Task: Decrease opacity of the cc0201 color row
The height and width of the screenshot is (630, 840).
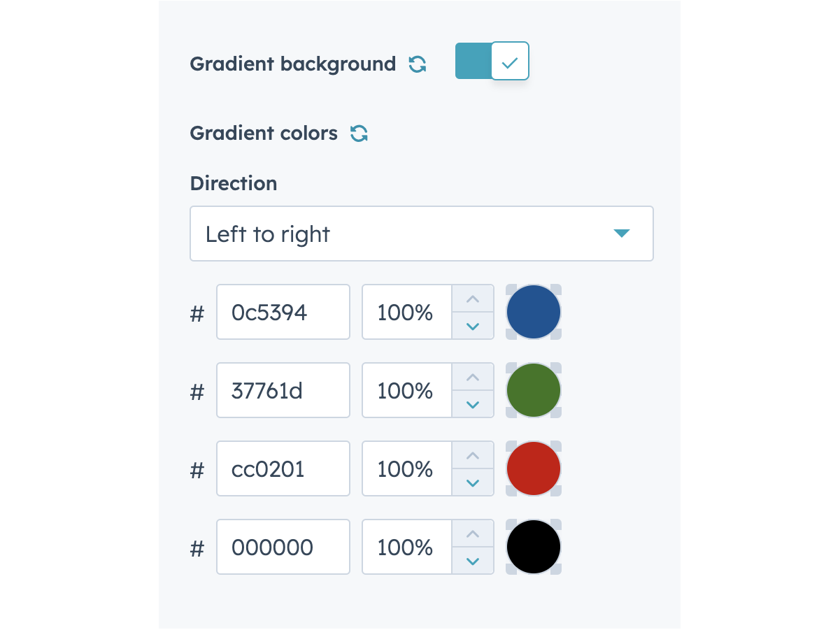Action: click(473, 482)
